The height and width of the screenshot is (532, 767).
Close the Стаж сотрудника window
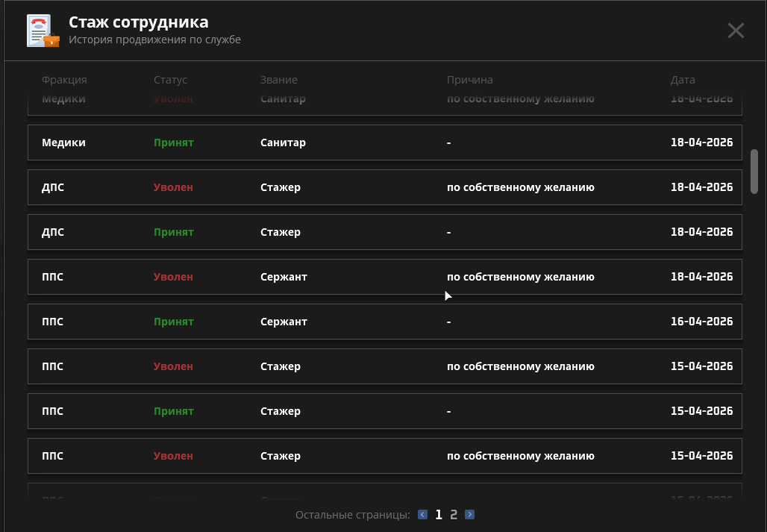pos(736,31)
